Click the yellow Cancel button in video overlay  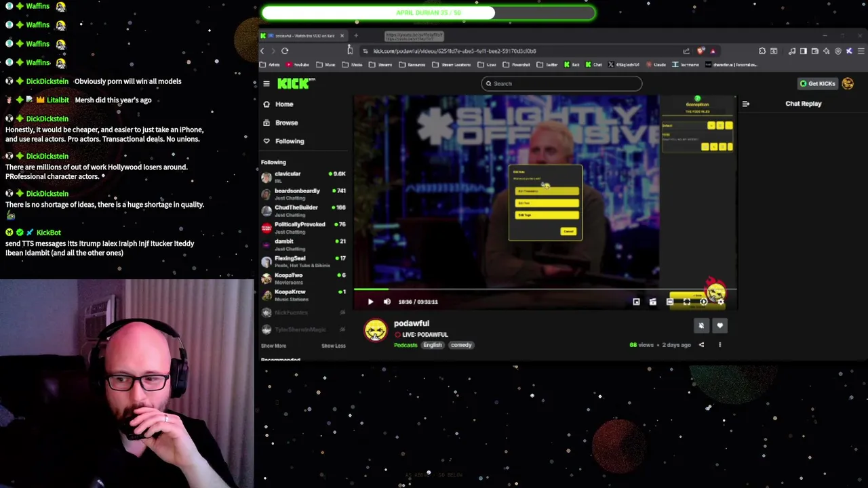point(568,232)
